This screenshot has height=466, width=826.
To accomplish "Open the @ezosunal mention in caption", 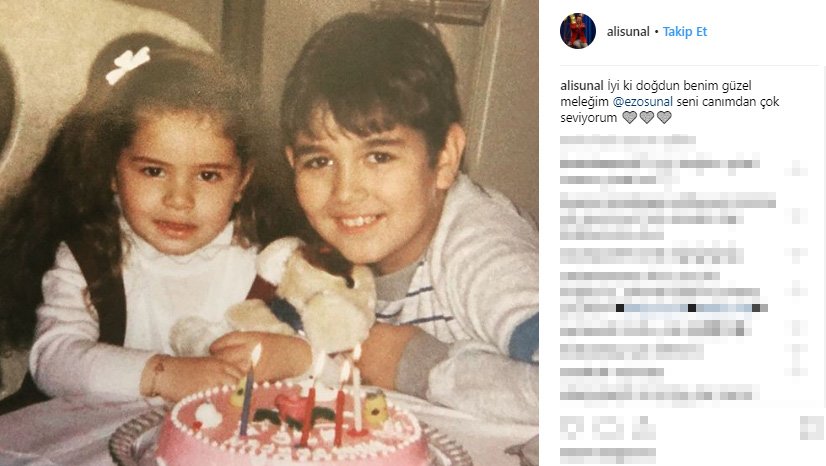I will pos(643,102).
